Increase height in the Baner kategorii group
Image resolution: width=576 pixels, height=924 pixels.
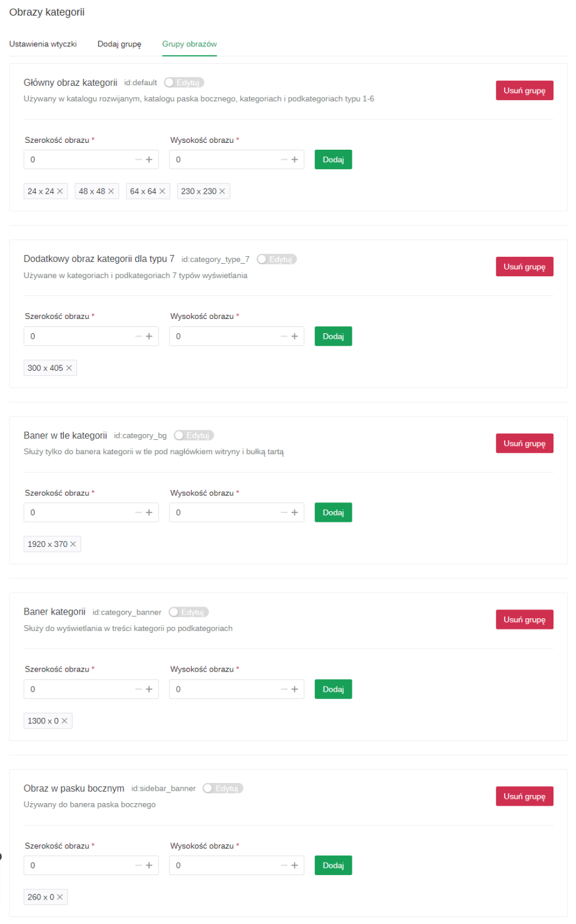click(295, 689)
